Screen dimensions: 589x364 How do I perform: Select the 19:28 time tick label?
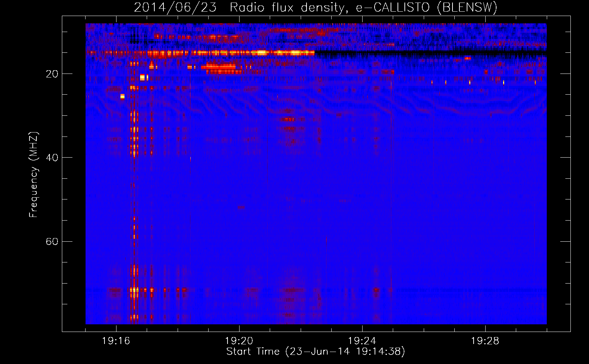pos(485,341)
